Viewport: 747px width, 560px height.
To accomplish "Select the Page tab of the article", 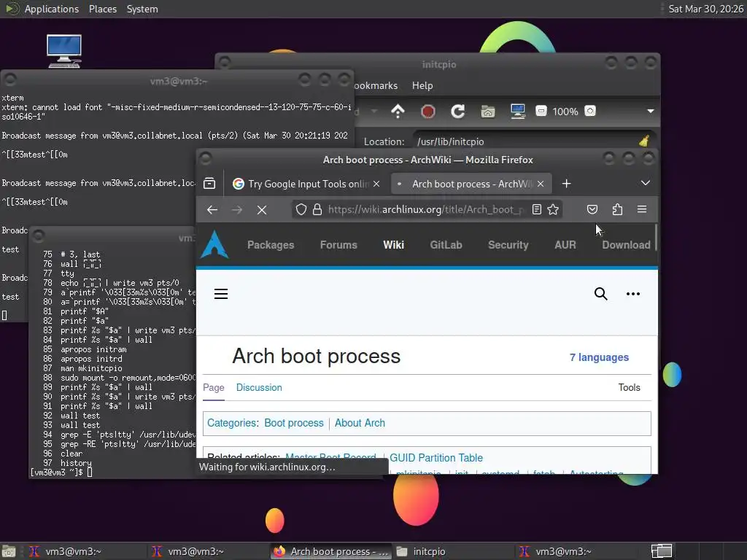I will point(214,388).
